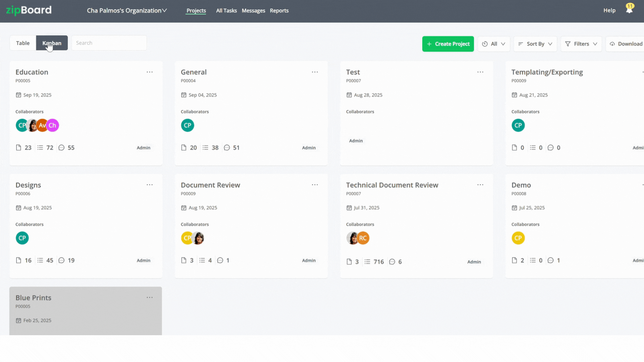
Task: Click the tasks list icon on General card
Action: 205,147
